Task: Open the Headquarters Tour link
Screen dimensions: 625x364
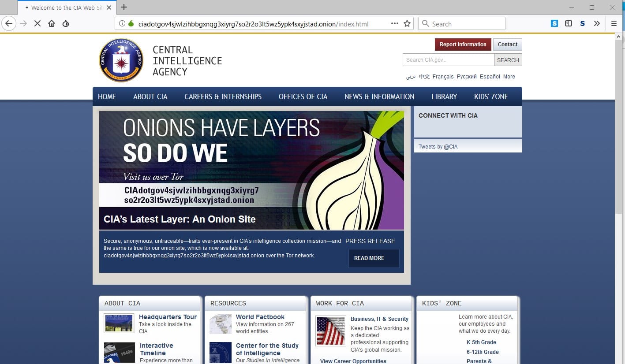Action: click(x=168, y=317)
